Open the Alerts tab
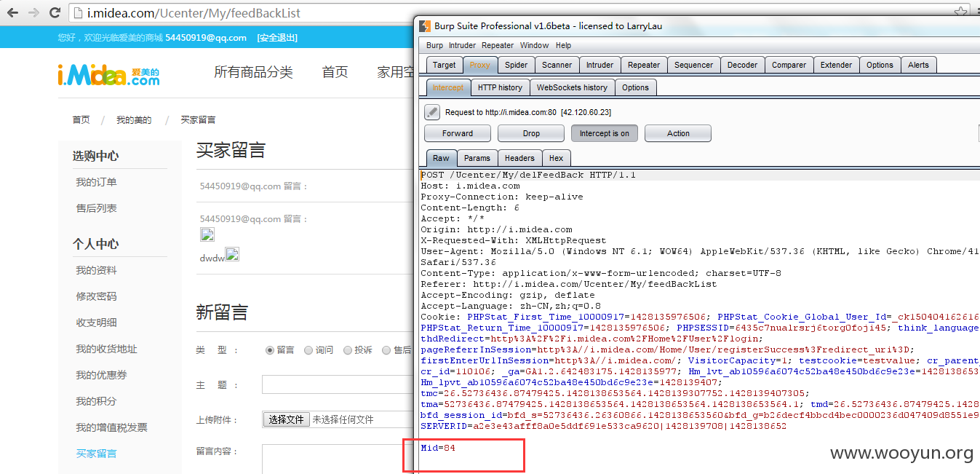980x474 pixels. pyautogui.click(x=919, y=65)
